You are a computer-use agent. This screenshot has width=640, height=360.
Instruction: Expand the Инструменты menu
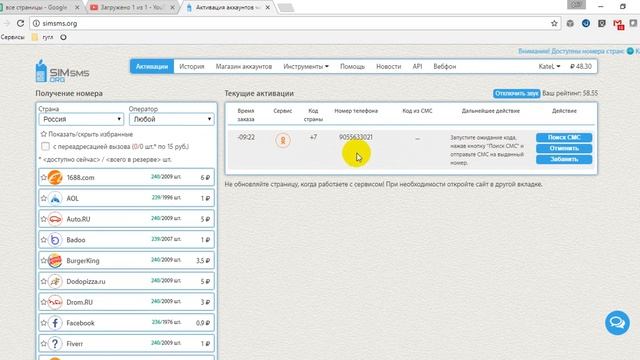[x=306, y=67]
